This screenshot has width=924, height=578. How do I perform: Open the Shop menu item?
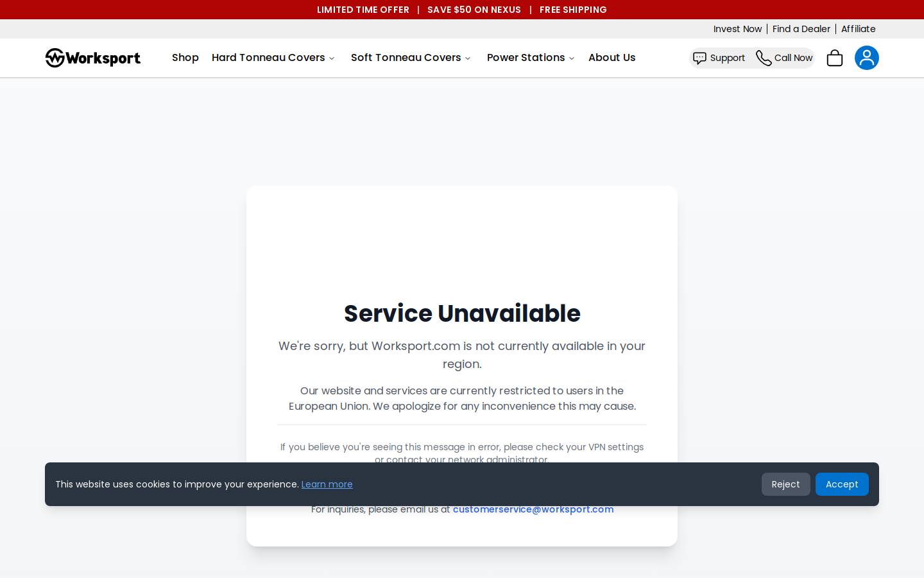185,58
